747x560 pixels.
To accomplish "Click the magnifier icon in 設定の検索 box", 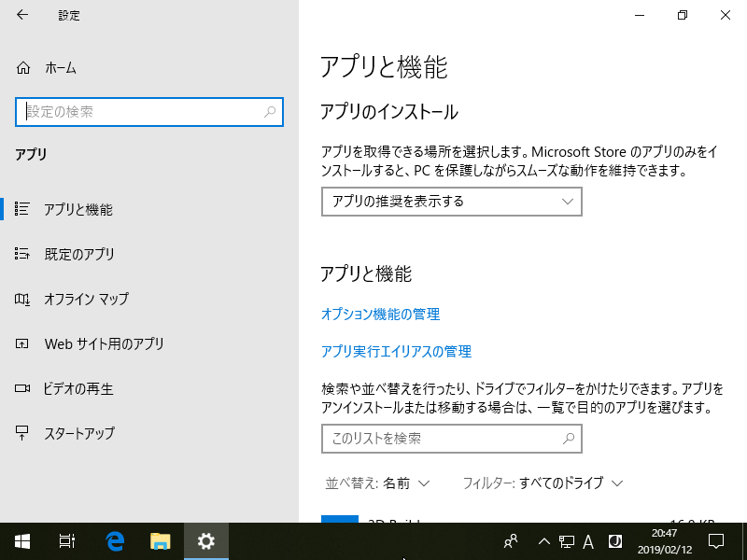I will click(x=270, y=112).
